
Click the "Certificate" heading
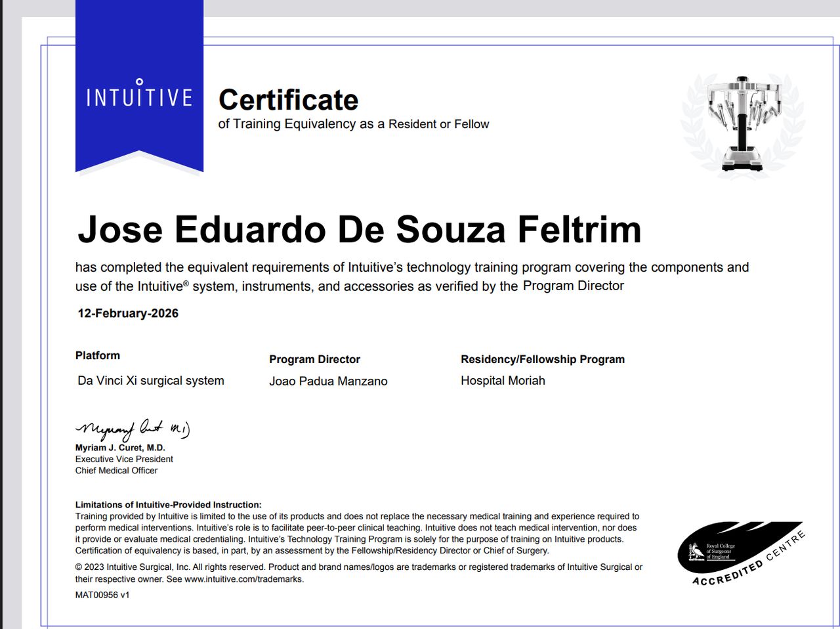tap(288, 100)
